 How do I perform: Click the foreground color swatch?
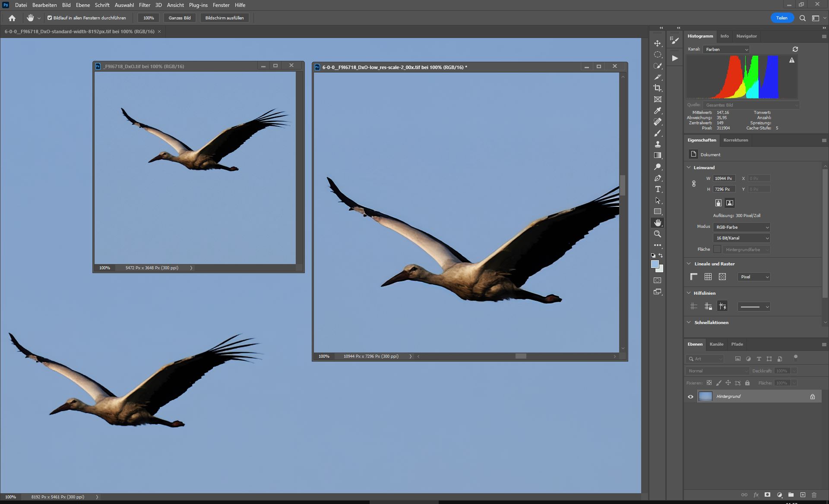pos(655,264)
